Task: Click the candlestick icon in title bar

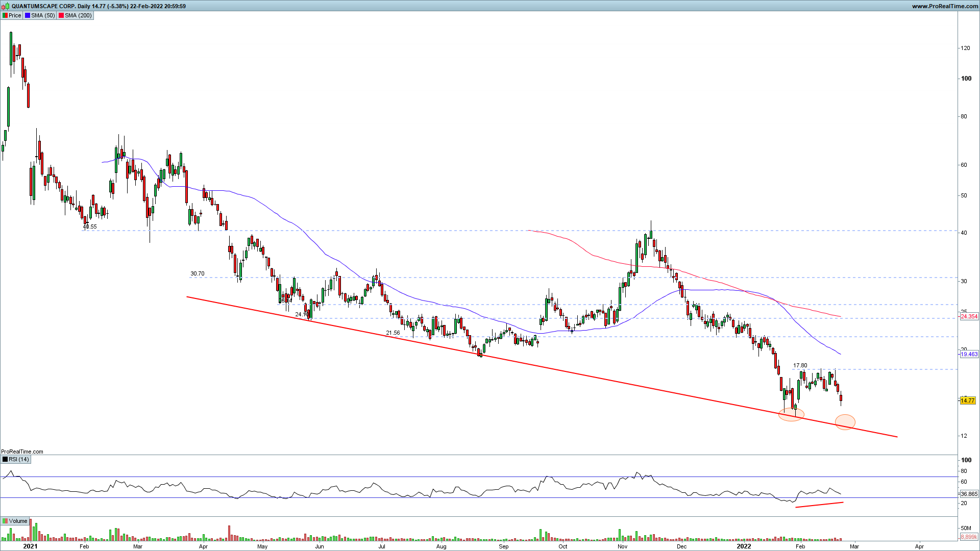Action: (6, 6)
